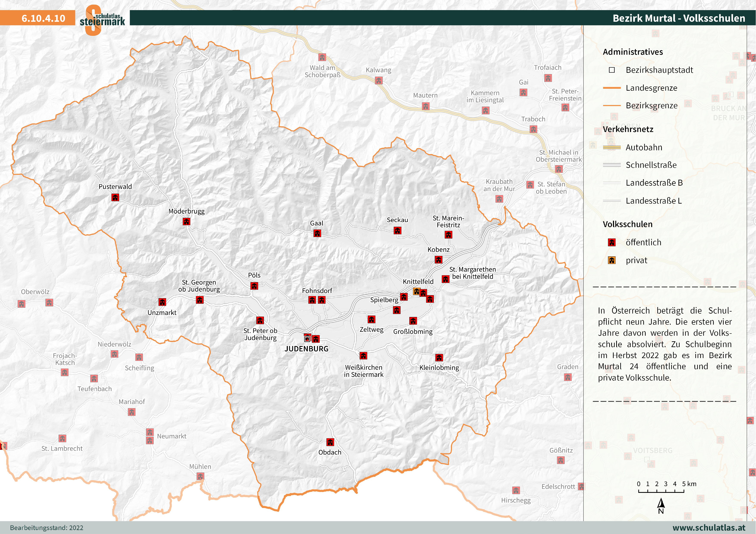756x534 pixels.
Task: Click the St. Marein-Feistritz school marker
Action: [x=449, y=234]
